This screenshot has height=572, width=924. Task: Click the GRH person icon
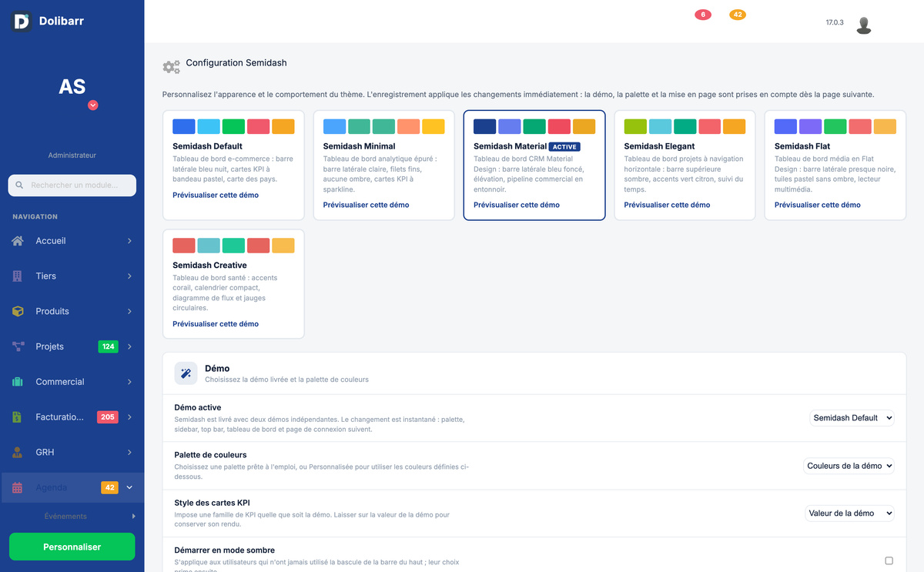pyautogui.click(x=18, y=453)
